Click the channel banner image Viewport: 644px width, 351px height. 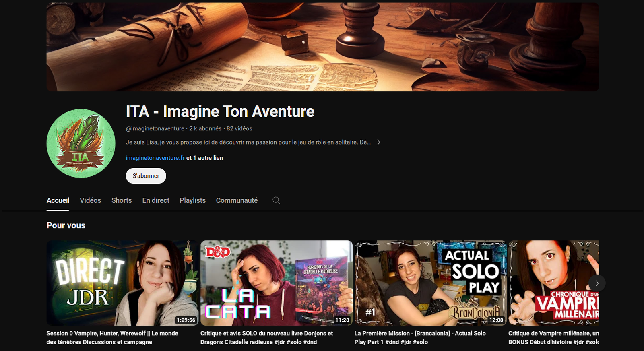[x=323, y=47]
